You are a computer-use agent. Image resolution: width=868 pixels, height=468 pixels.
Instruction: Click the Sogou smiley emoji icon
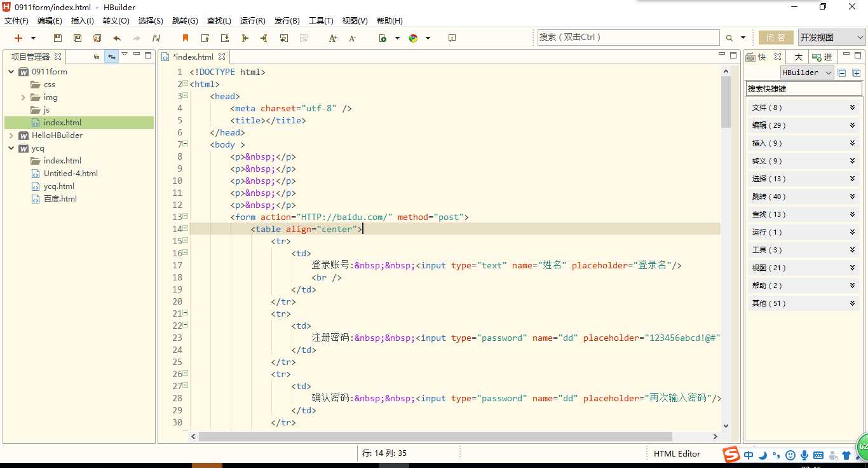pyautogui.click(x=790, y=455)
